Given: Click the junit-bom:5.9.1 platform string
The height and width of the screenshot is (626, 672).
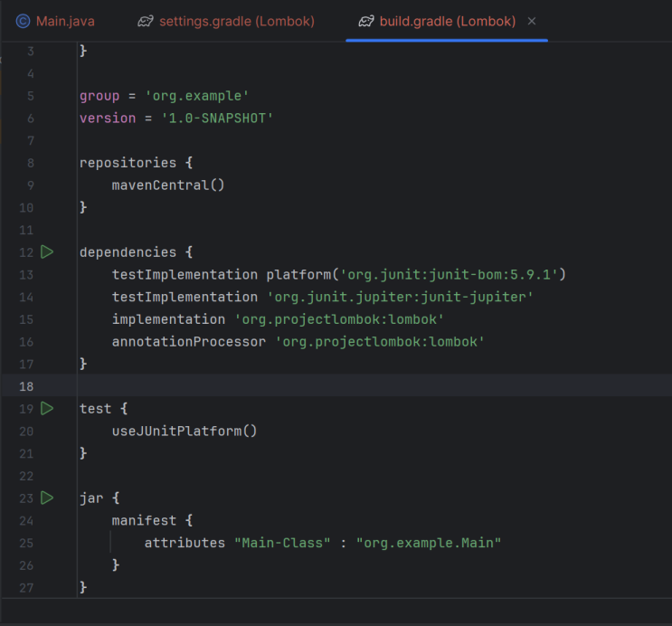Looking at the screenshot, I should pos(449,274).
